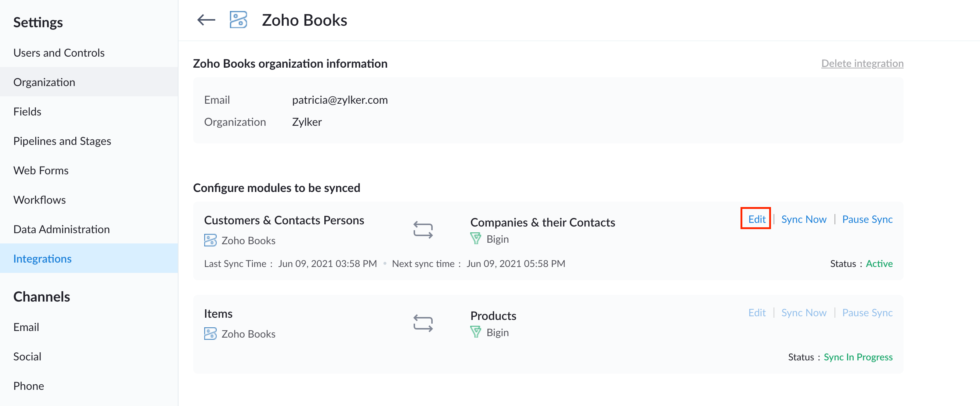Click Zoho Books icon under Customers & Contacts Persons
980x406 pixels.
tap(210, 240)
